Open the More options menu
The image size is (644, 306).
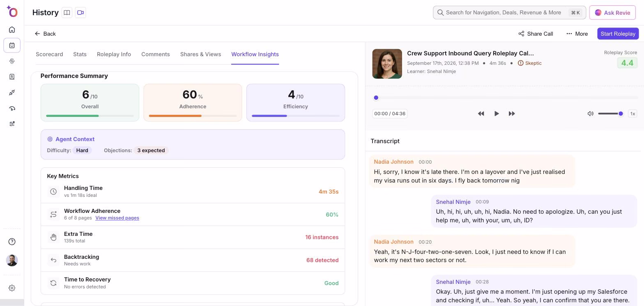click(577, 34)
